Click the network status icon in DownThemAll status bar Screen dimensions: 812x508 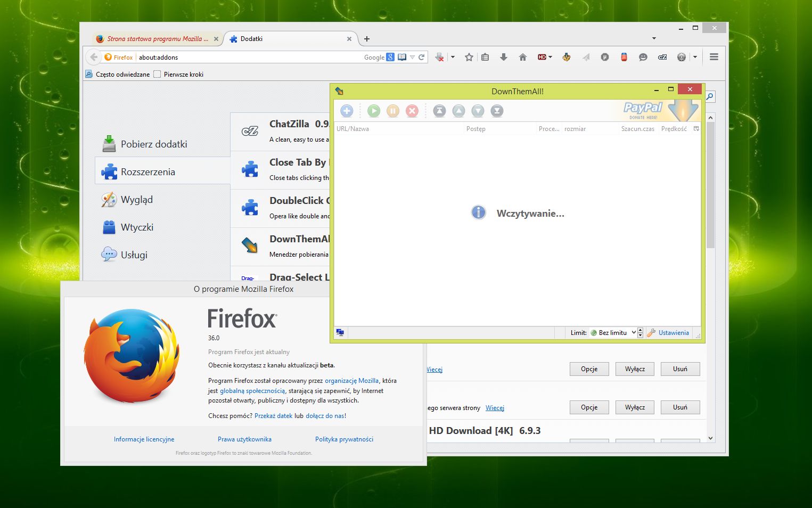[340, 332]
